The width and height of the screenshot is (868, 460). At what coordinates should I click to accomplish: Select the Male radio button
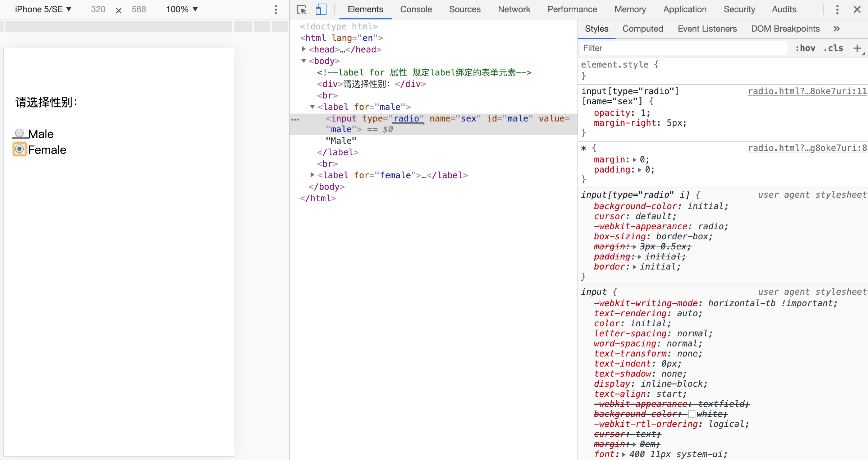click(19, 133)
